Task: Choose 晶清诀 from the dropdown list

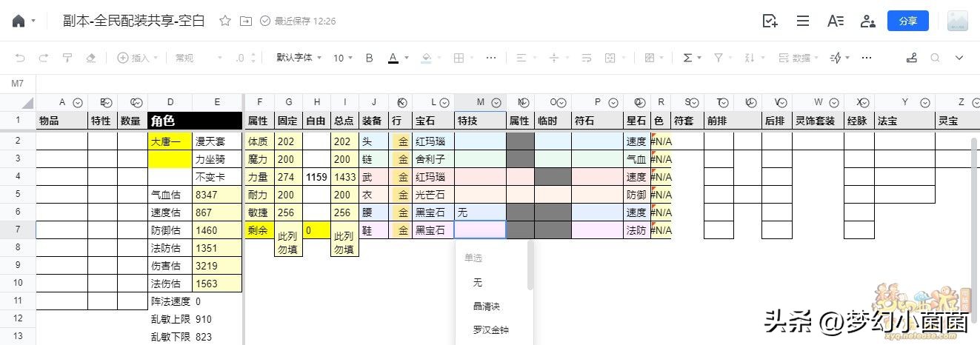Action: (x=487, y=306)
